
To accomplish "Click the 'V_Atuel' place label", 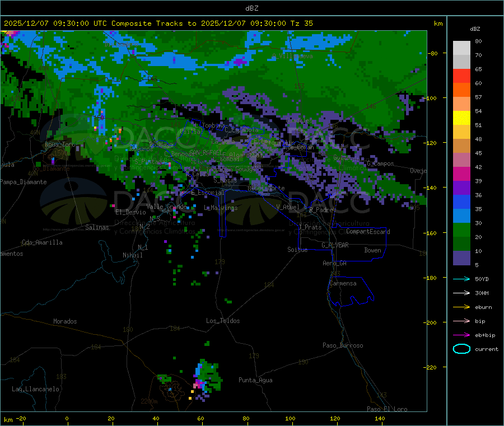I will pyautogui.click(x=288, y=207).
